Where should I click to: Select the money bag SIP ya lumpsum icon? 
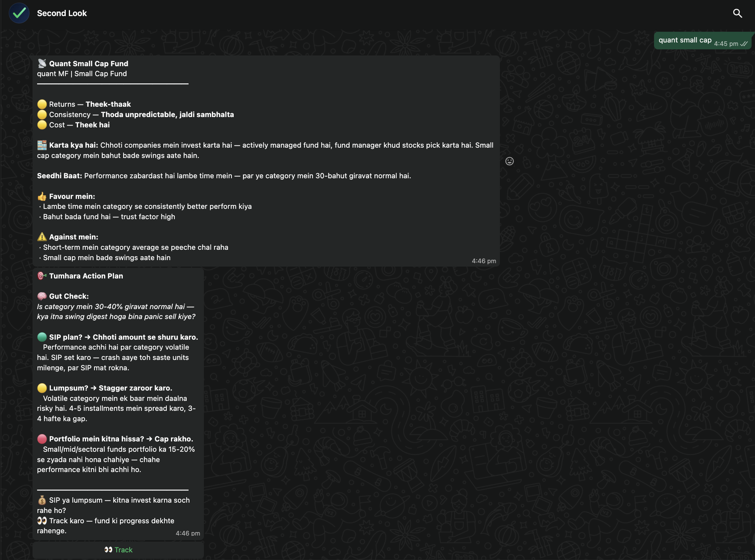pyautogui.click(x=42, y=500)
